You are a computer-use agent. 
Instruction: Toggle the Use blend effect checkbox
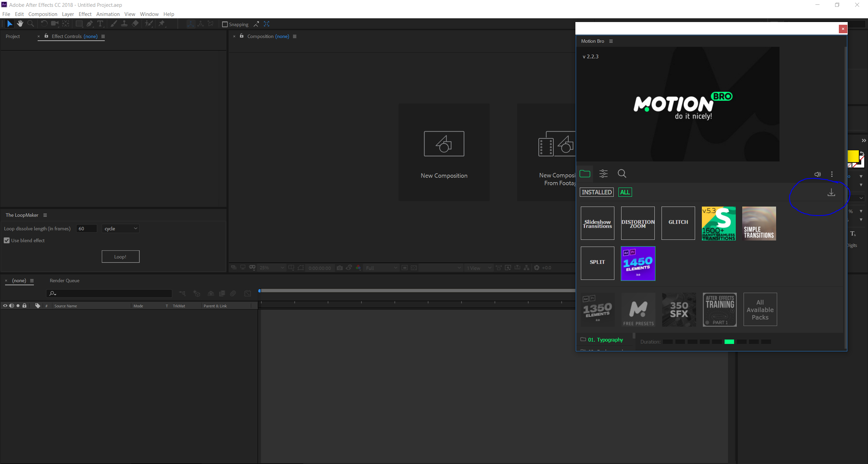pyautogui.click(x=7, y=240)
